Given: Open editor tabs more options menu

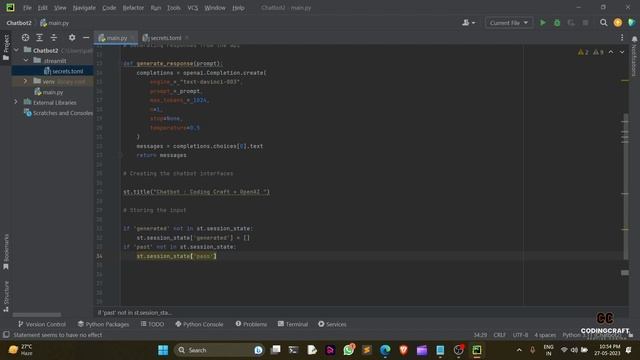Looking at the screenshot, I should (x=622, y=38).
